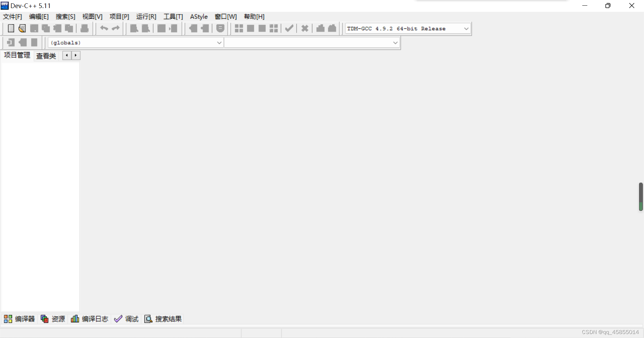Screen dimensions: 644x338
Task: Open the TDM-GCC compiler selection dropdown
Action: pos(466,28)
